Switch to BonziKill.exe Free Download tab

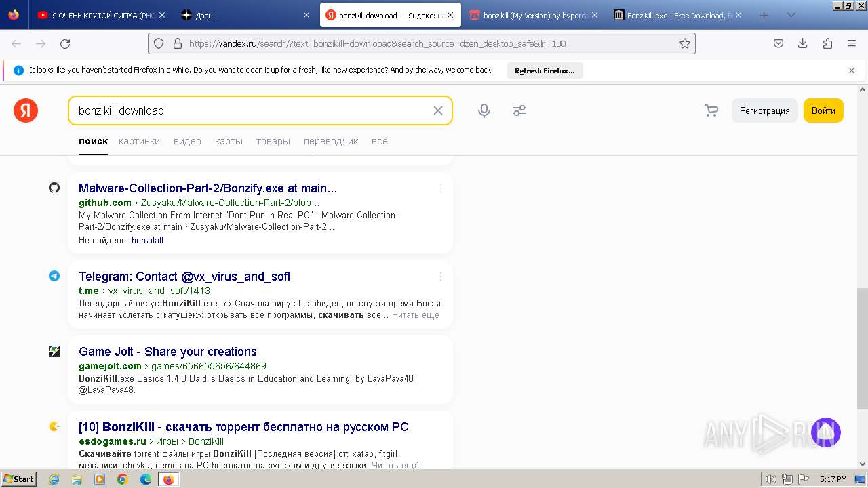click(678, 15)
